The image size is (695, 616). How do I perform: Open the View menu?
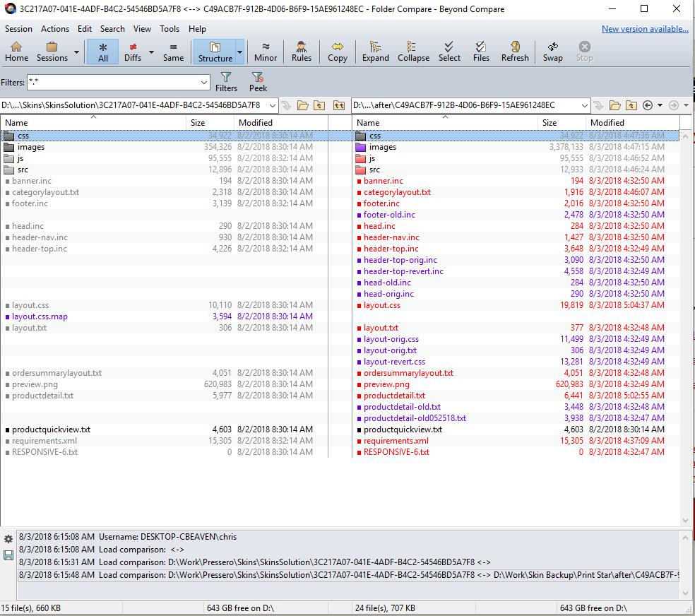142,29
